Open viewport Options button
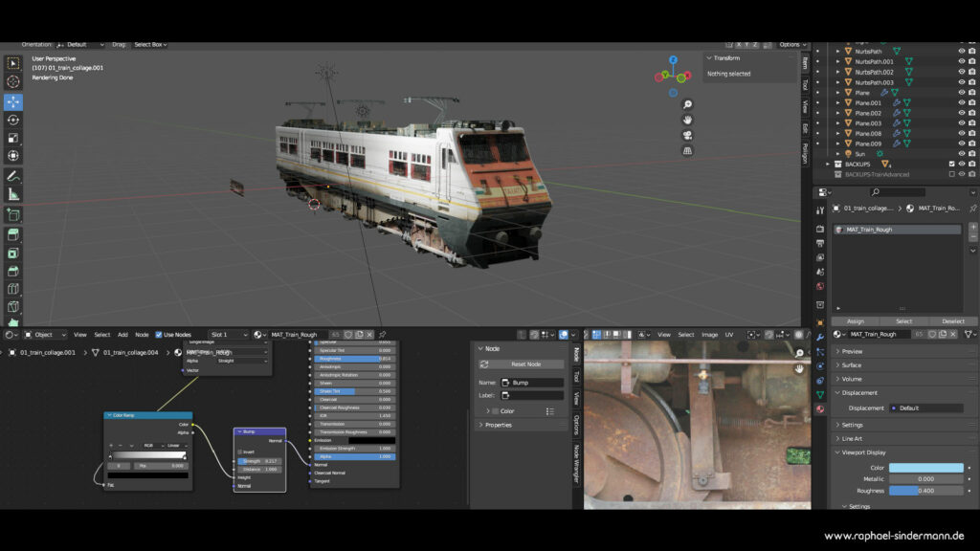The image size is (980, 551). (791, 44)
